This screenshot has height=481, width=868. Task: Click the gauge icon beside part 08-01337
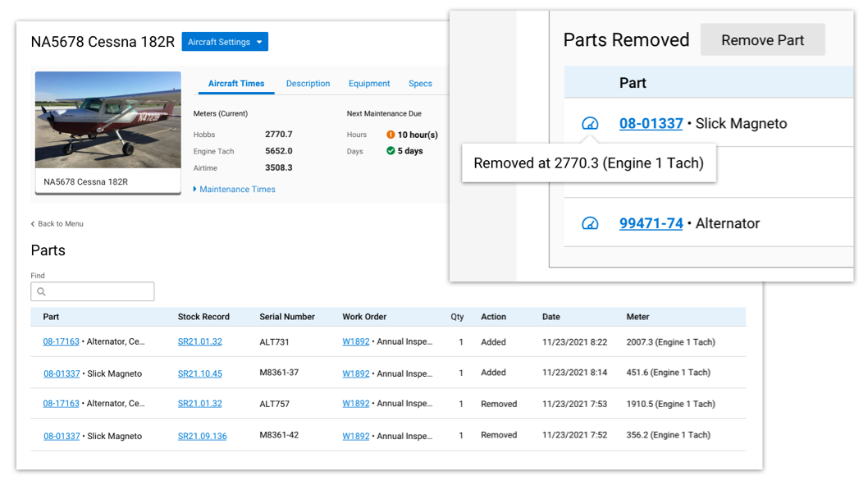point(589,123)
